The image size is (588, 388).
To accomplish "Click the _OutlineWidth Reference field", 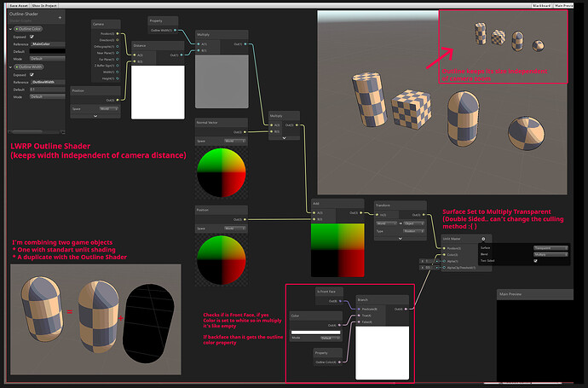I will point(48,82).
